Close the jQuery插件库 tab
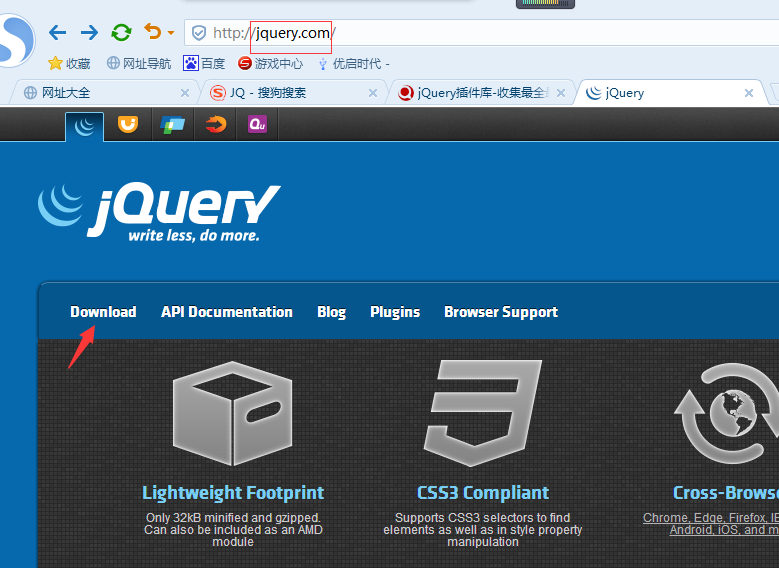 561,93
